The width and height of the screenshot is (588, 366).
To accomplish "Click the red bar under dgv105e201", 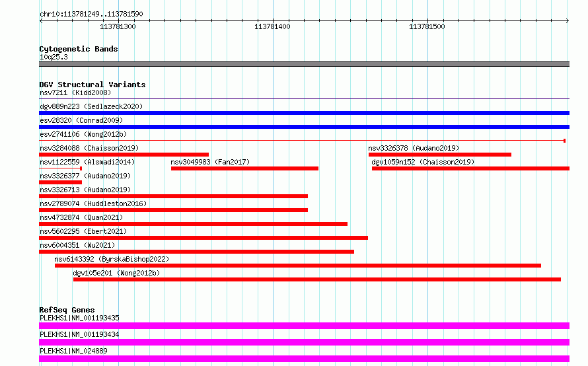I will pyautogui.click(x=317, y=279).
